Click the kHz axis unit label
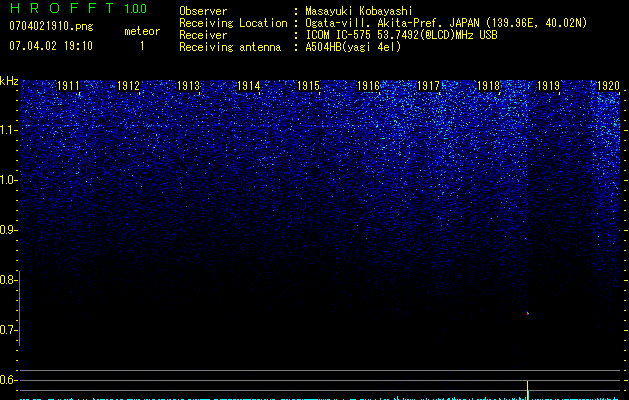The height and width of the screenshot is (400, 629). [9, 81]
